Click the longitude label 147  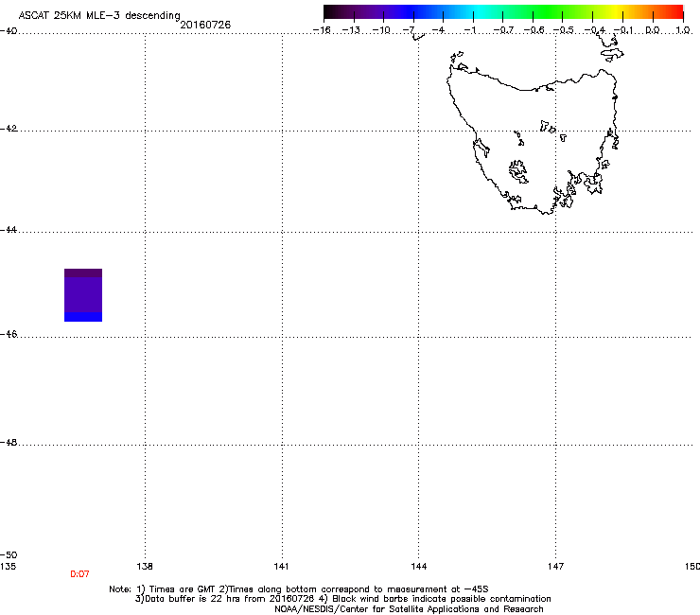(555, 567)
